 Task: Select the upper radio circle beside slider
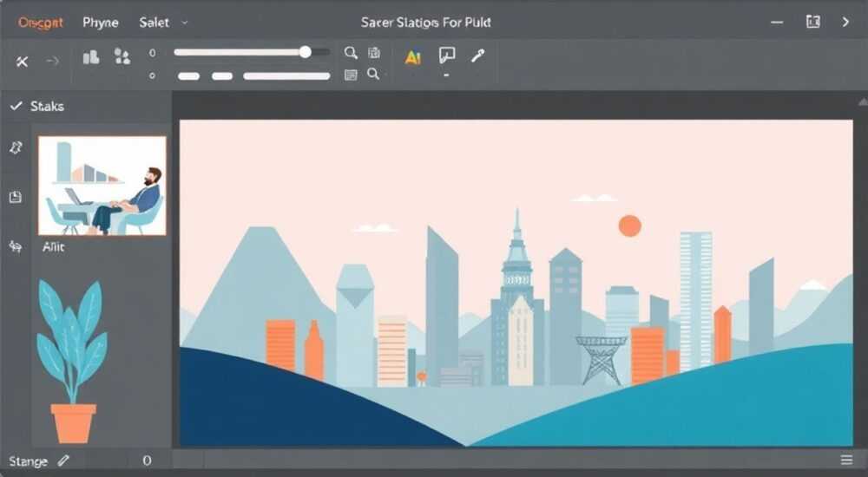click(152, 53)
